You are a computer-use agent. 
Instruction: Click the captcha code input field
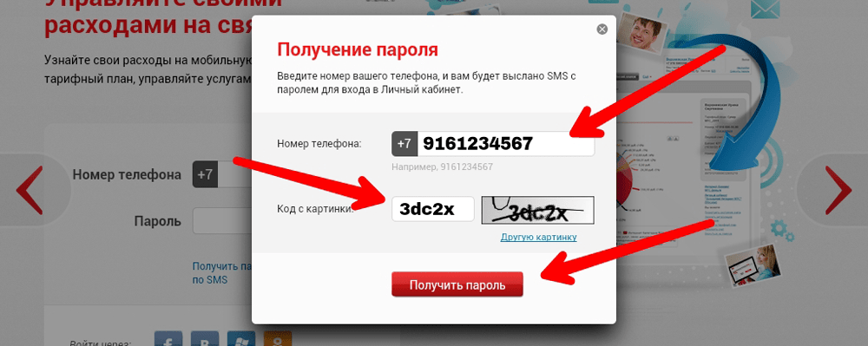coord(433,209)
